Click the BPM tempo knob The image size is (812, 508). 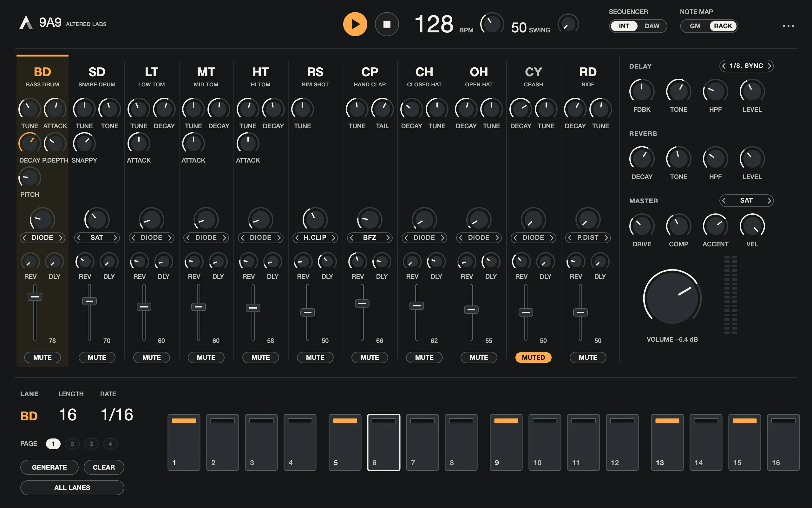[x=492, y=24]
